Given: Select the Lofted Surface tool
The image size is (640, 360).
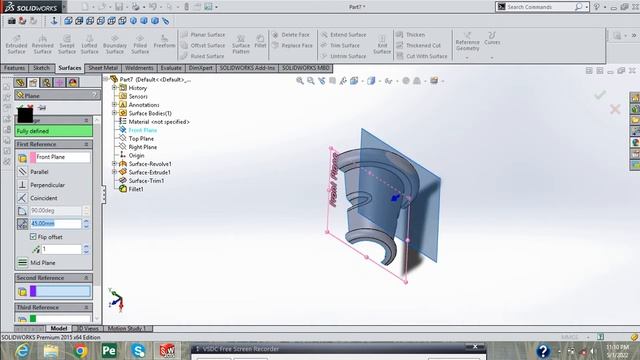Looking at the screenshot, I should click(x=89, y=44).
